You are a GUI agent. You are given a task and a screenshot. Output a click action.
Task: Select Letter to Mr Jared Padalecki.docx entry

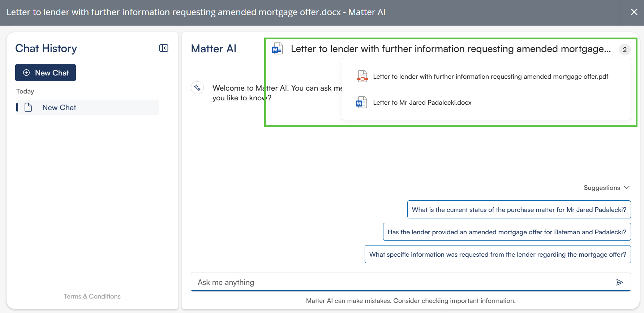click(422, 103)
